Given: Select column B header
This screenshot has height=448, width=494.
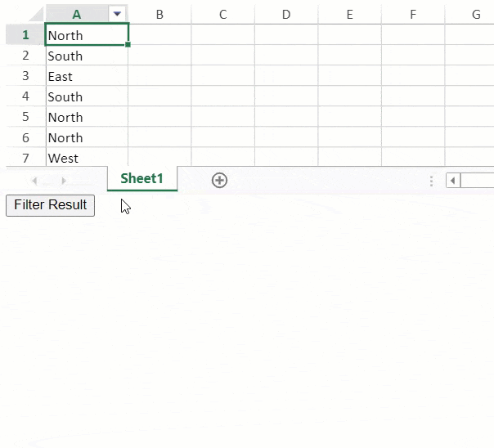Looking at the screenshot, I should (159, 15).
